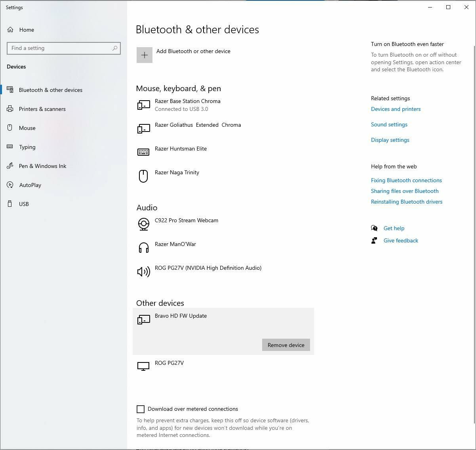Open Sharing files over Bluetooth link

click(x=405, y=191)
